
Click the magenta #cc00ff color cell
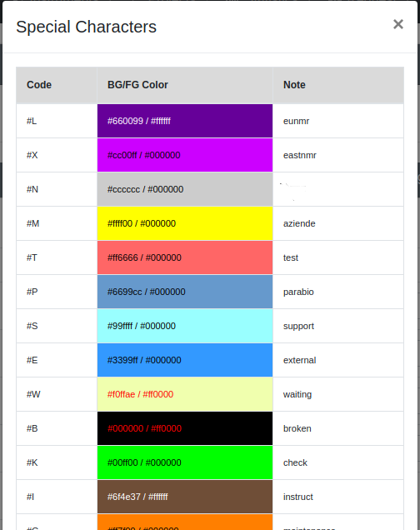[185, 155]
